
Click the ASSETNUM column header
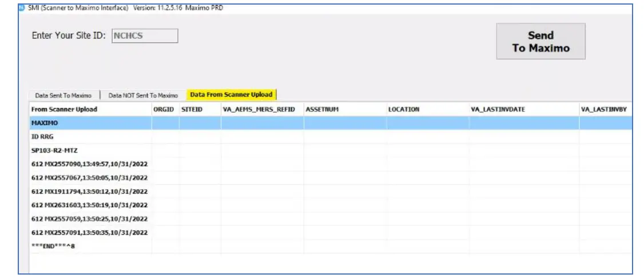[324, 109]
